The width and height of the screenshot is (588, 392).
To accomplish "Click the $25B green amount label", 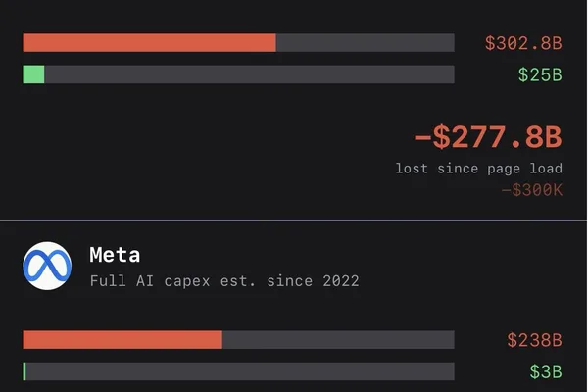I will pyautogui.click(x=540, y=74).
